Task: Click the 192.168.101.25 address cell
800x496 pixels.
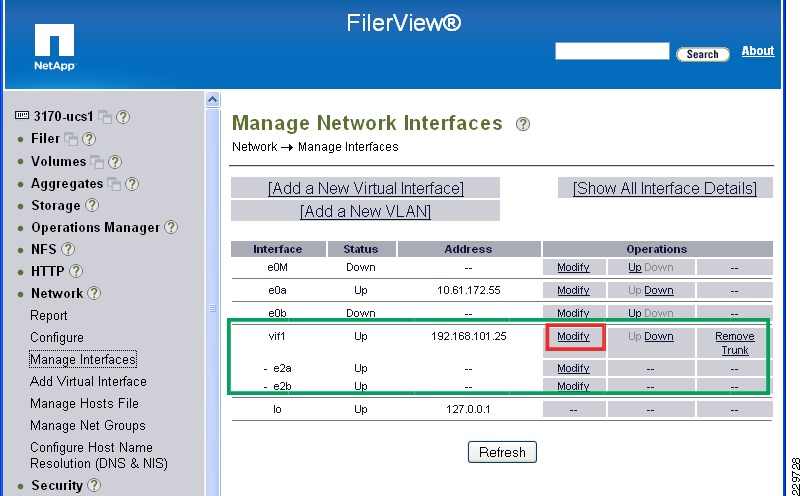Action: pyautogui.click(x=468, y=336)
